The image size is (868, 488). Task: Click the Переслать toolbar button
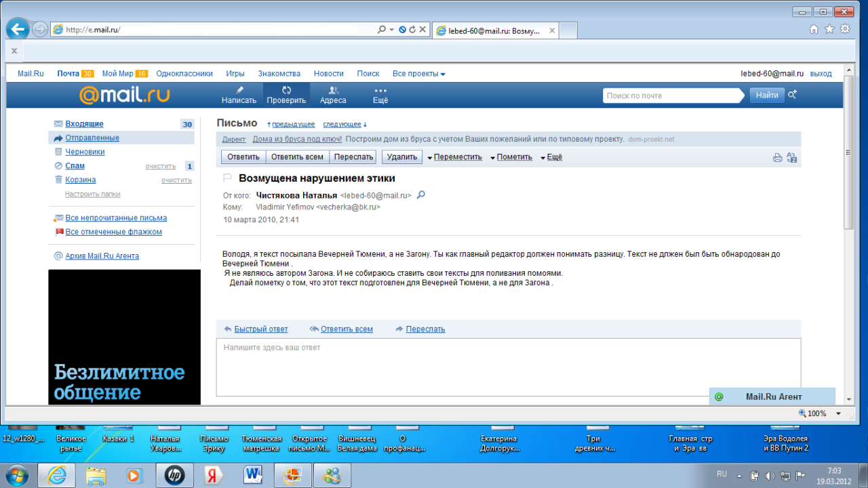tap(353, 157)
